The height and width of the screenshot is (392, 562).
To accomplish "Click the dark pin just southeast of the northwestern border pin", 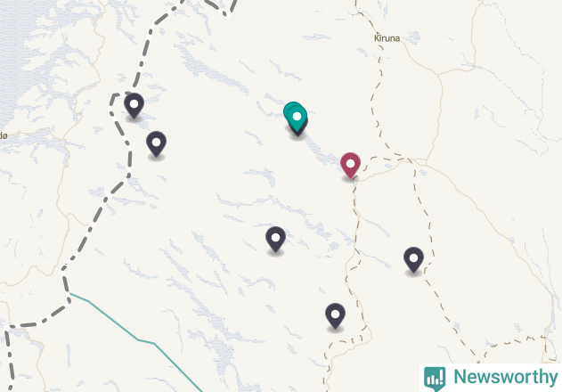I will point(156,143).
